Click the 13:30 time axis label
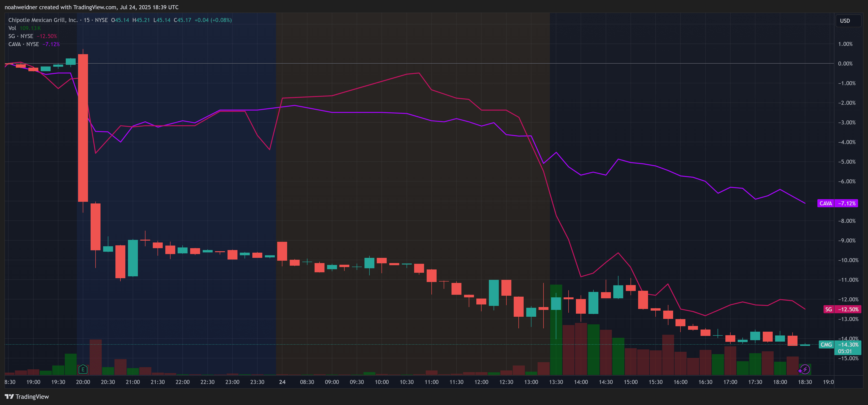The height and width of the screenshot is (405, 868). (556, 382)
